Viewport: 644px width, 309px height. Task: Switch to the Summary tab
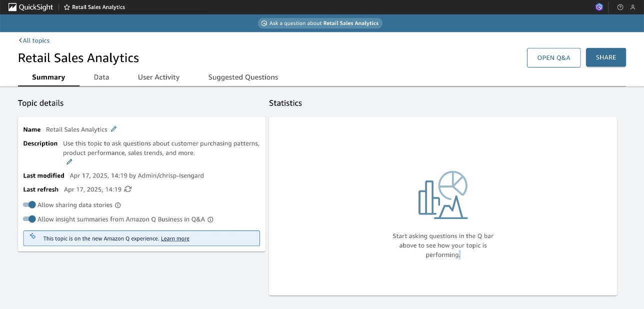pos(48,77)
